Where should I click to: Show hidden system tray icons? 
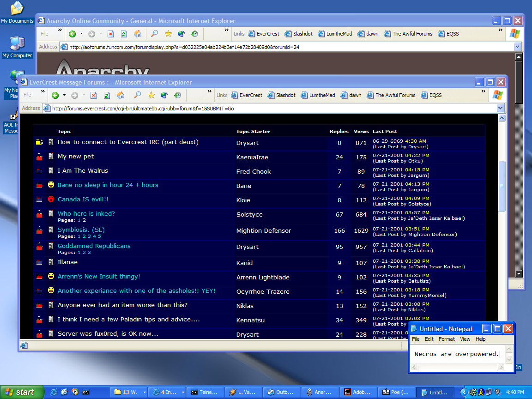click(x=464, y=392)
